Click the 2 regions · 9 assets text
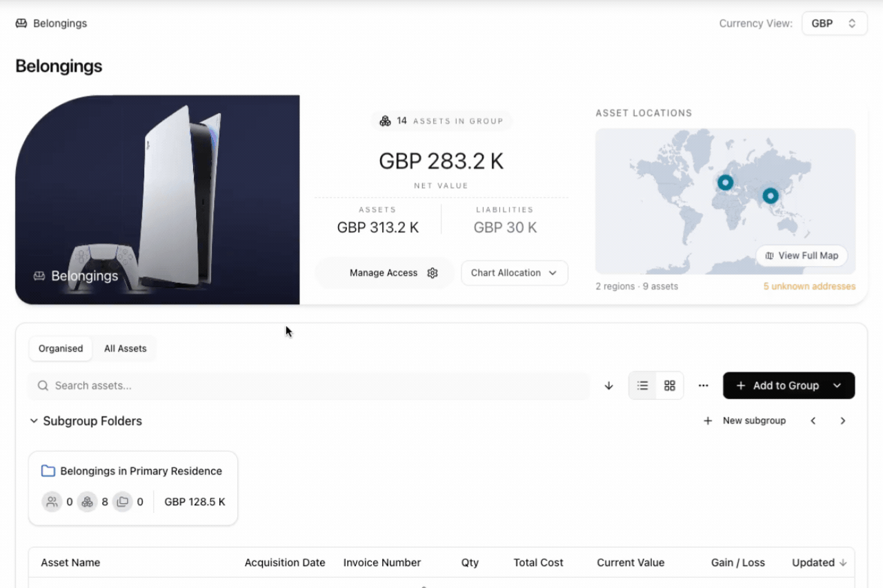 point(637,286)
